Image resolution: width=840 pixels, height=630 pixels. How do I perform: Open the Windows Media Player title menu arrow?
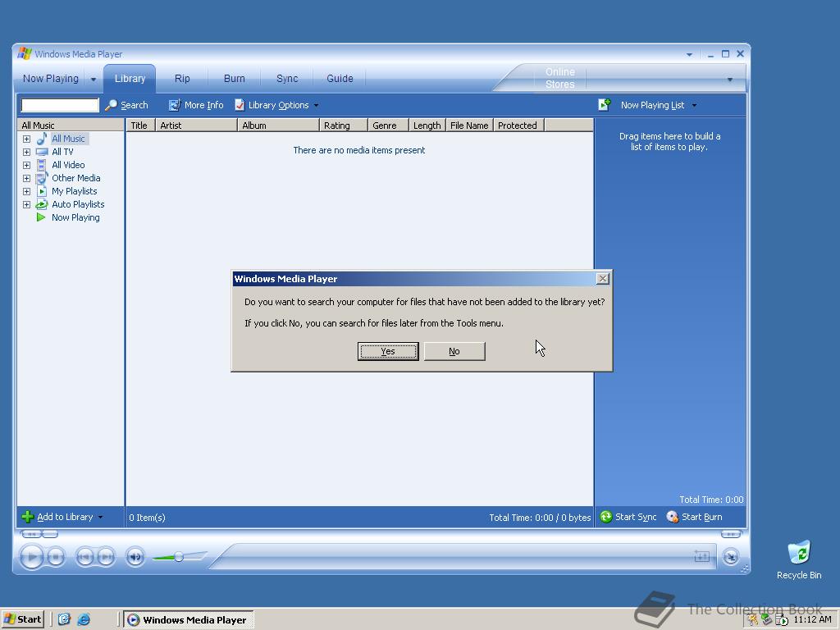[689, 55]
